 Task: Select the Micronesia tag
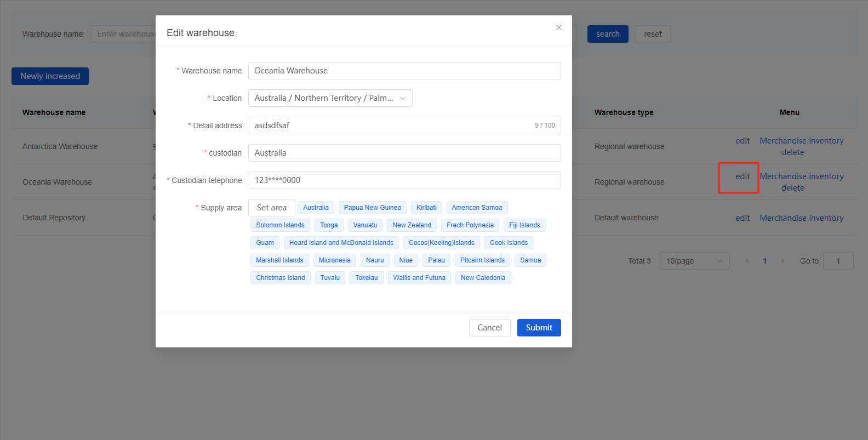(x=335, y=260)
